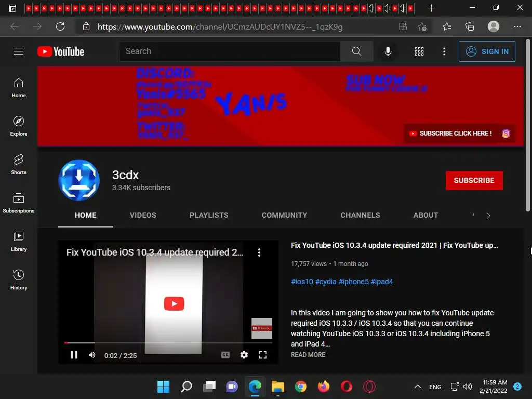Screen dimensions: 532x399
Task: Open Edge Favorites list
Action: click(x=446, y=26)
